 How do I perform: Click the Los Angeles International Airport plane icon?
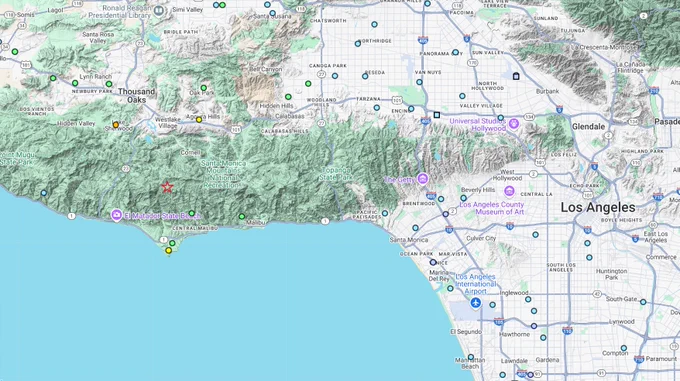click(x=476, y=303)
